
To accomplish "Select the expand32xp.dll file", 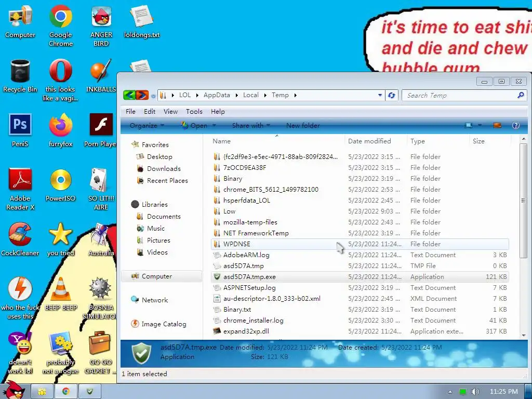I will pos(360,331).
